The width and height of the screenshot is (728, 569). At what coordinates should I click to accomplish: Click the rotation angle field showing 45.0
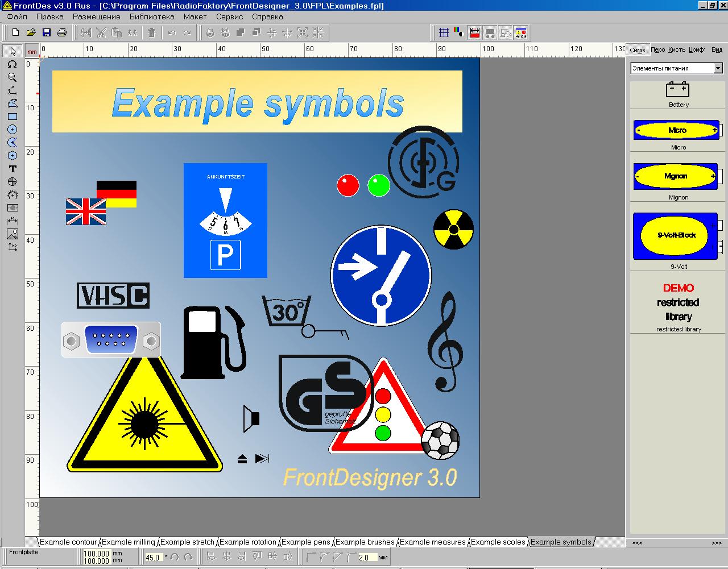[154, 558]
